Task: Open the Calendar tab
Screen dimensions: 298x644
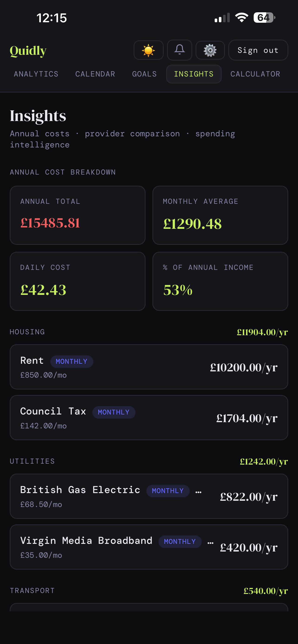Action: click(95, 74)
